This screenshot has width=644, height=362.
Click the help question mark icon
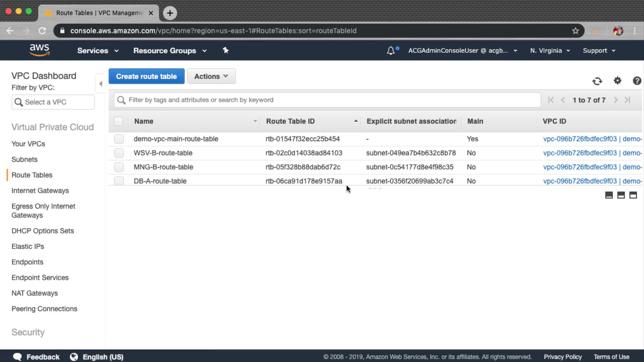click(x=637, y=81)
